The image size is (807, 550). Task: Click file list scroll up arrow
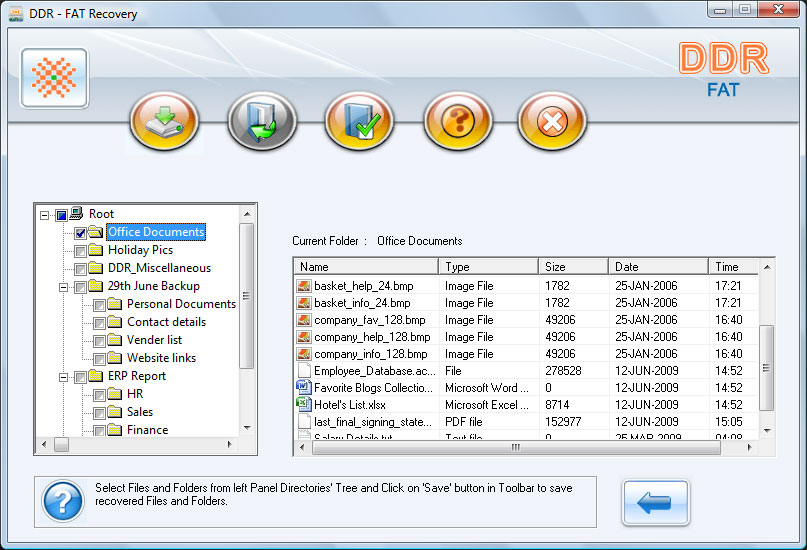(767, 267)
